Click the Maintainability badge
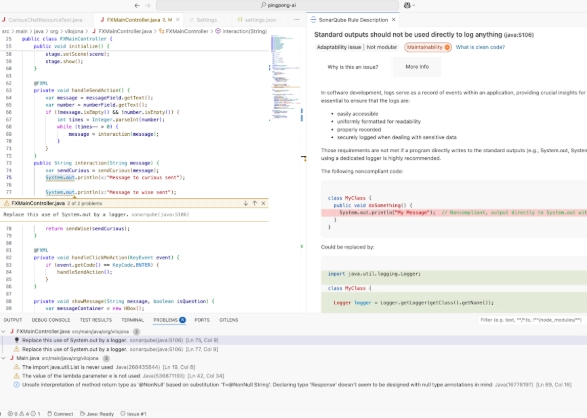Screen dimensions: 587x418 (428, 47)
